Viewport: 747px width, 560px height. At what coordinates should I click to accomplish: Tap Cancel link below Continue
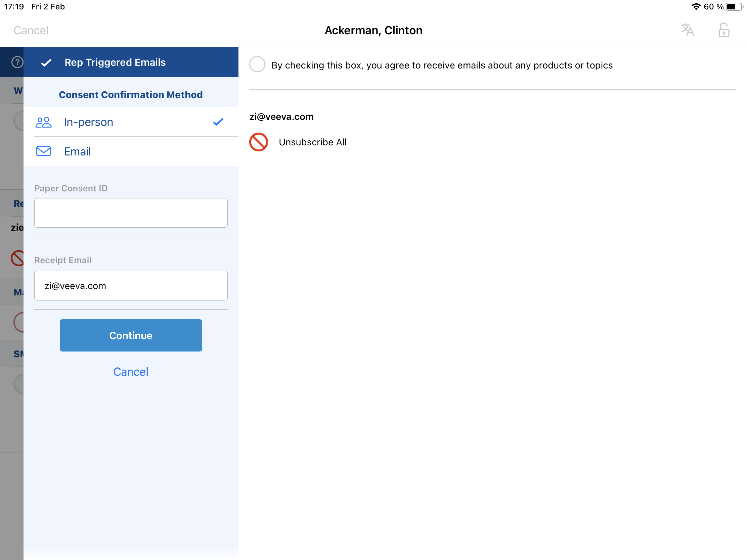[x=131, y=372]
